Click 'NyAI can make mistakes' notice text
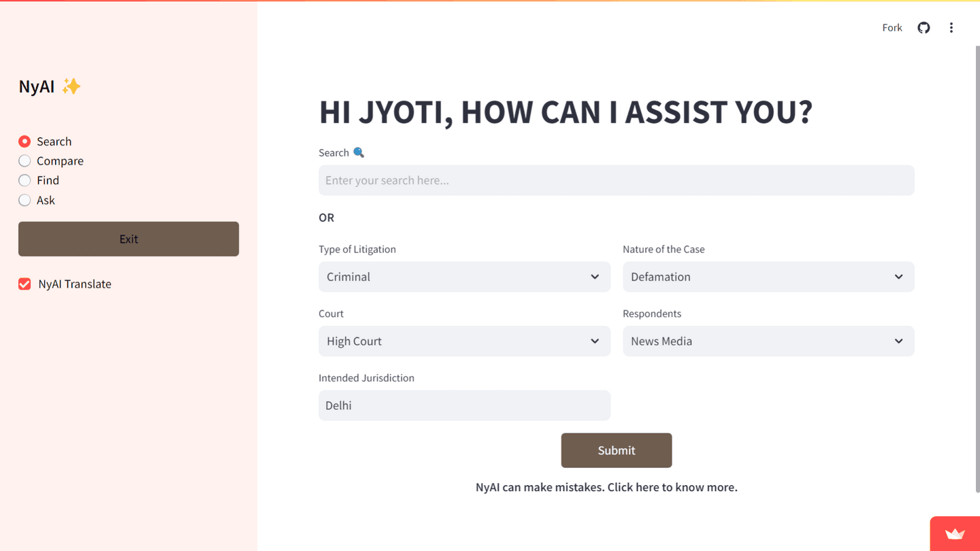 tap(606, 487)
